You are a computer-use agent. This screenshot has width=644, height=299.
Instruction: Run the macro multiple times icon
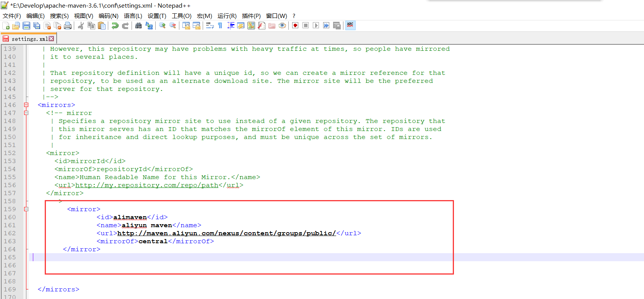326,26
